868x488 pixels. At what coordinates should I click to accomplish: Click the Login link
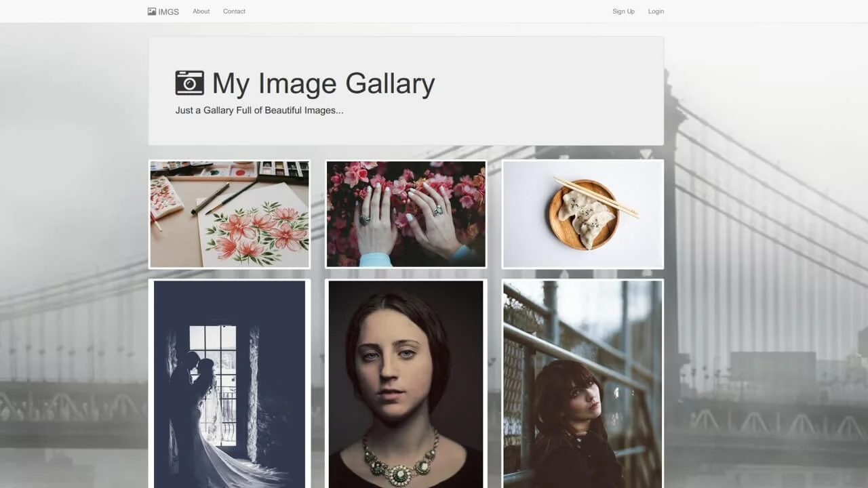click(x=655, y=11)
